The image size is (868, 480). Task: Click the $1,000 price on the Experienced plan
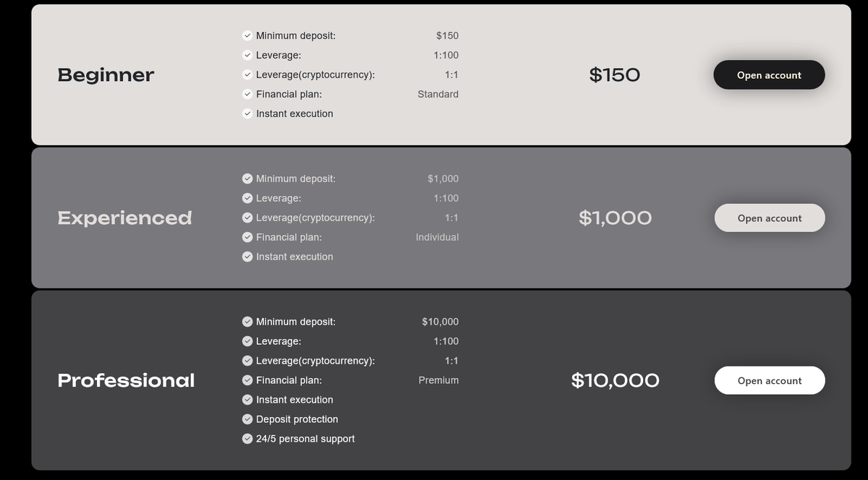(x=615, y=217)
